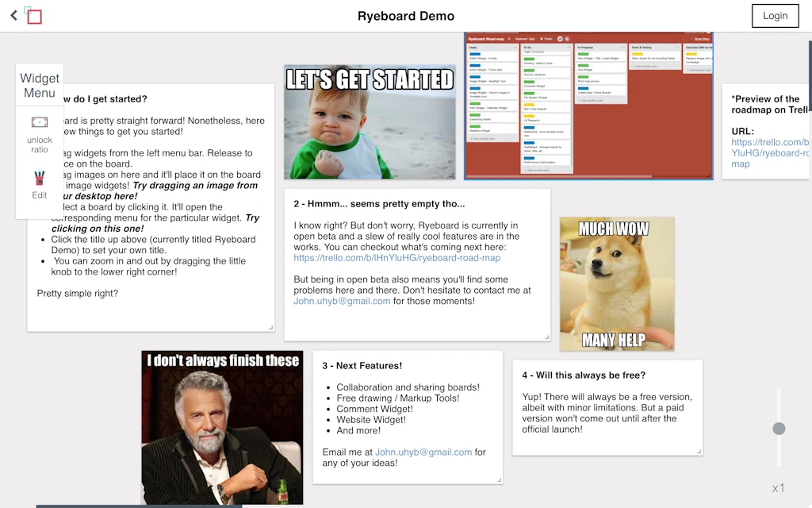Click the Login button
Screen dimensions: 812x508
click(775, 15)
